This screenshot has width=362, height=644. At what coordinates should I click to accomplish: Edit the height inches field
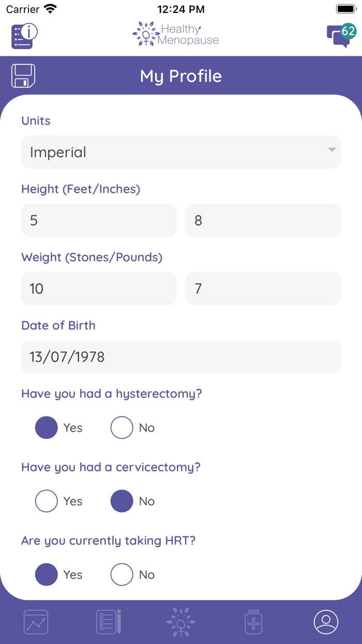click(x=263, y=221)
